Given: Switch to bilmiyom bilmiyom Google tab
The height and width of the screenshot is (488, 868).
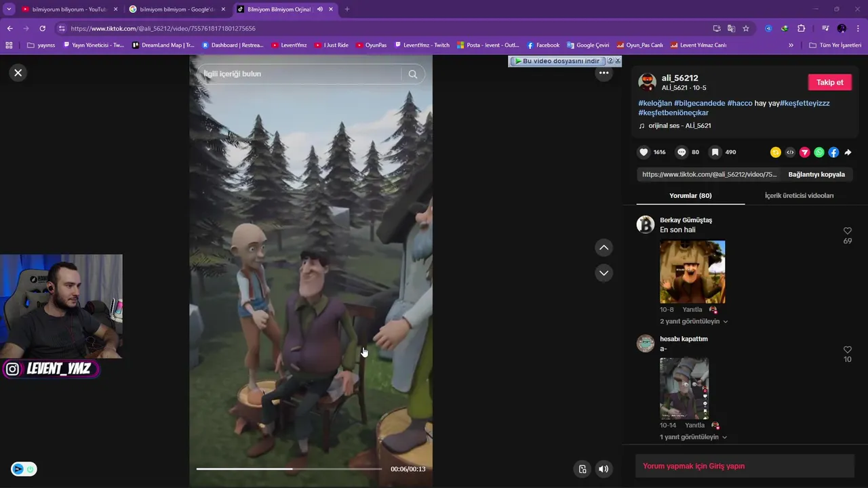Looking at the screenshot, I should click(176, 9).
